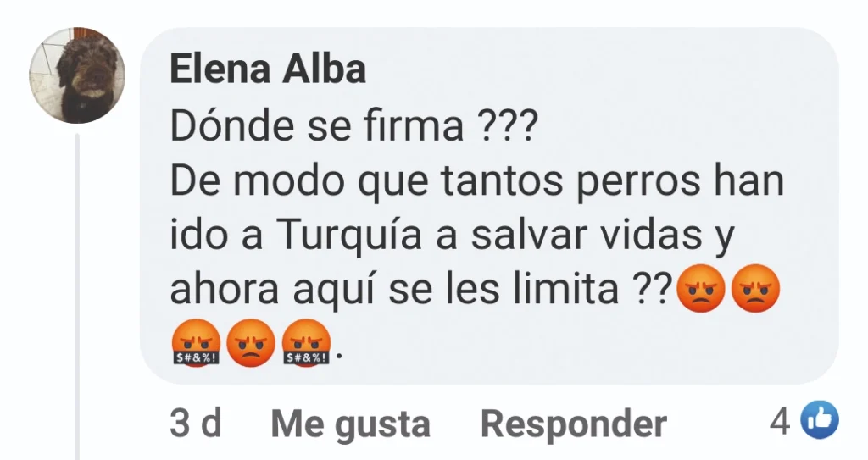Viewport: 868px width, 460px height.
Task: Click the last cursing-face emoji before the period
Action: coord(306,342)
